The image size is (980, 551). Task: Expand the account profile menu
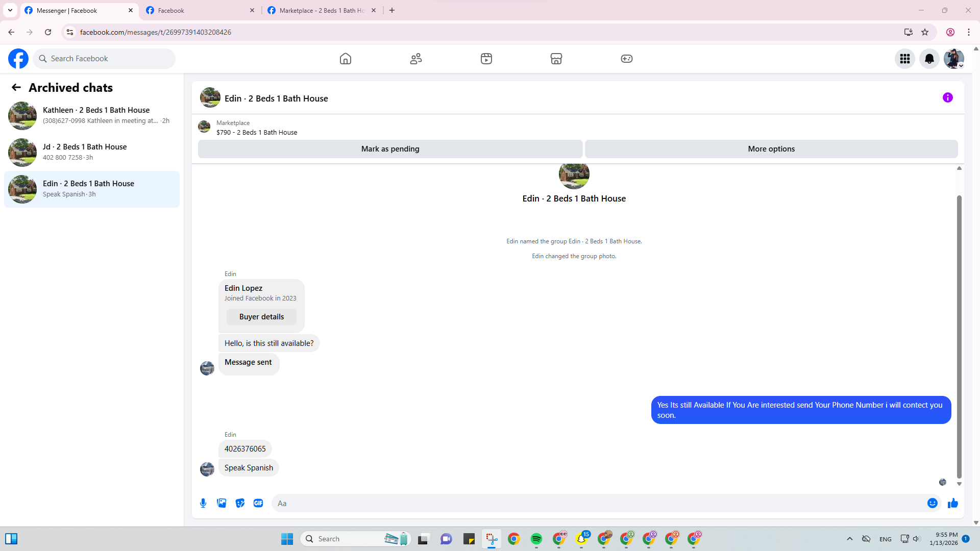[953, 59]
